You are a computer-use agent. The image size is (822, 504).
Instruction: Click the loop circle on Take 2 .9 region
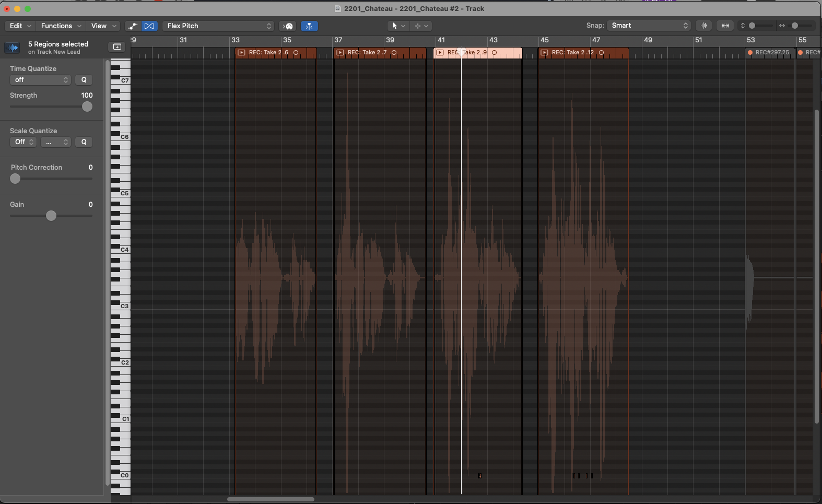click(495, 53)
